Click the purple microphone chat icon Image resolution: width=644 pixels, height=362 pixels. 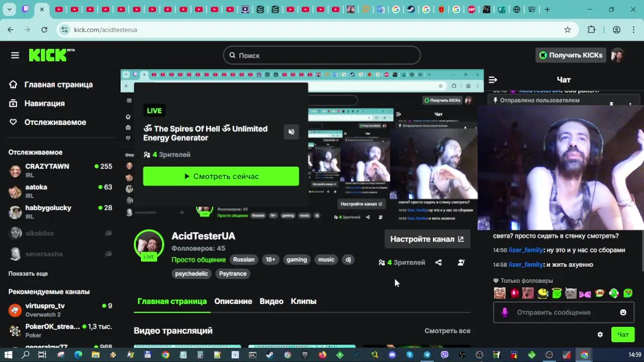505,312
